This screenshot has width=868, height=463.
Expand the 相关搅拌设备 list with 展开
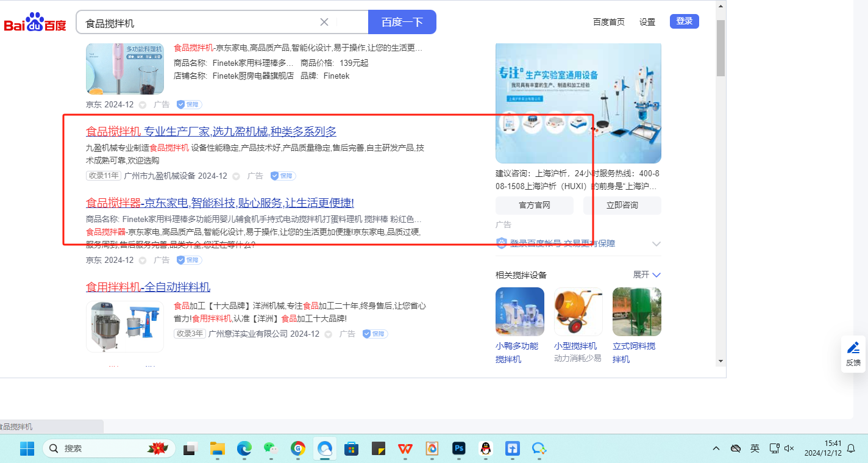click(x=647, y=275)
